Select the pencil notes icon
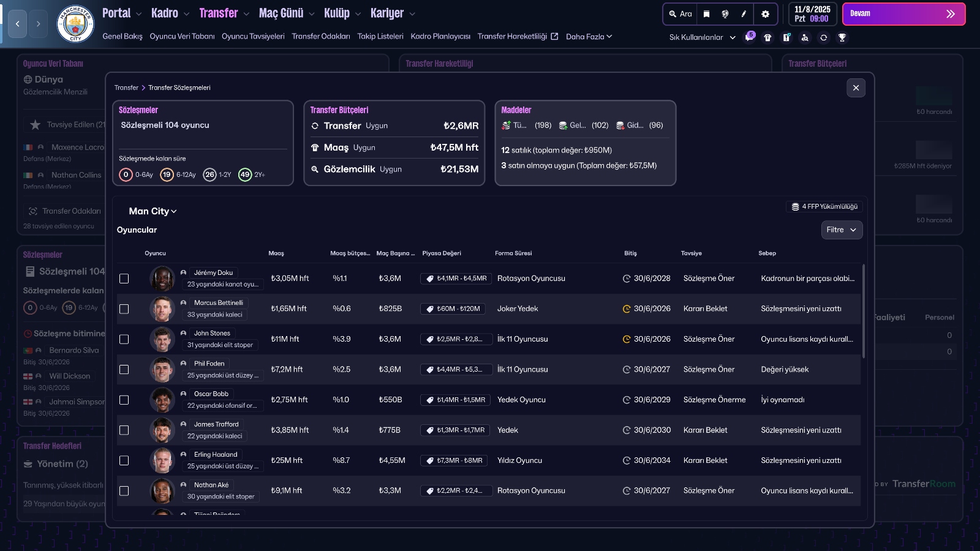The width and height of the screenshot is (980, 551). point(743,13)
